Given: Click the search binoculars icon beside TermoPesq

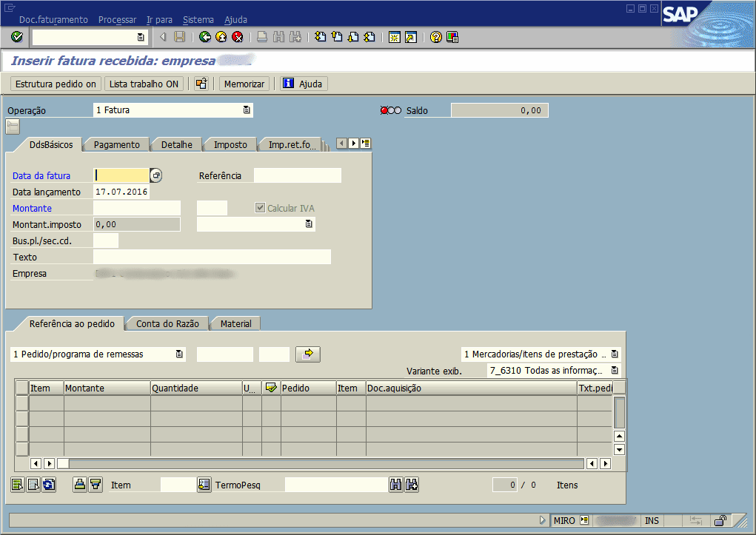Looking at the screenshot, I should [396, 485].
